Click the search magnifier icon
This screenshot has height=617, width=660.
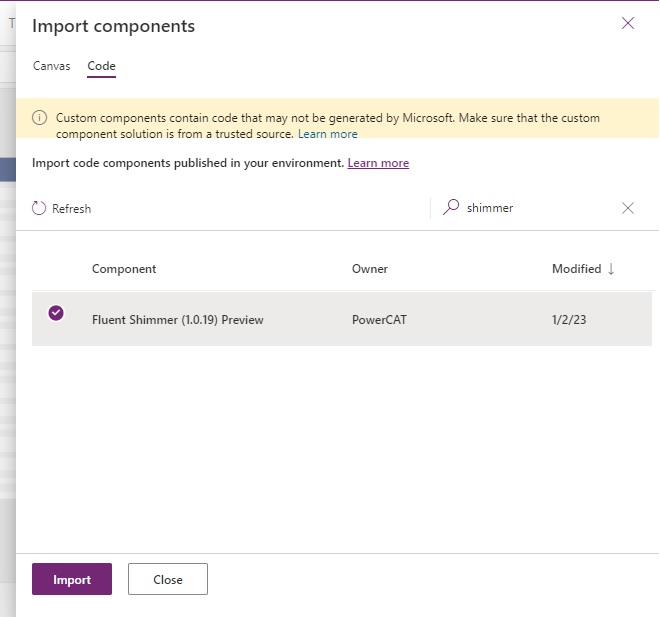coord(451,208)
